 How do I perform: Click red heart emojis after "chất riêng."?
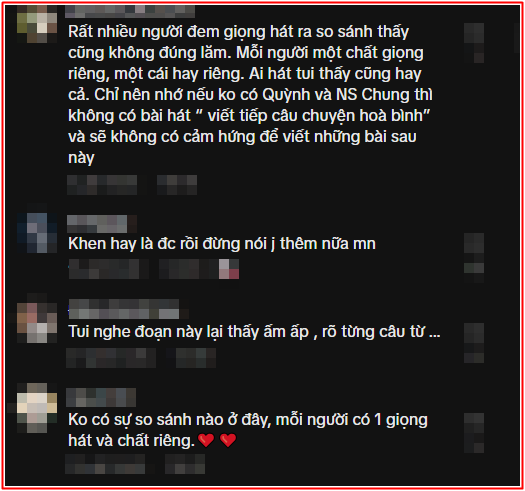point(217,440)
